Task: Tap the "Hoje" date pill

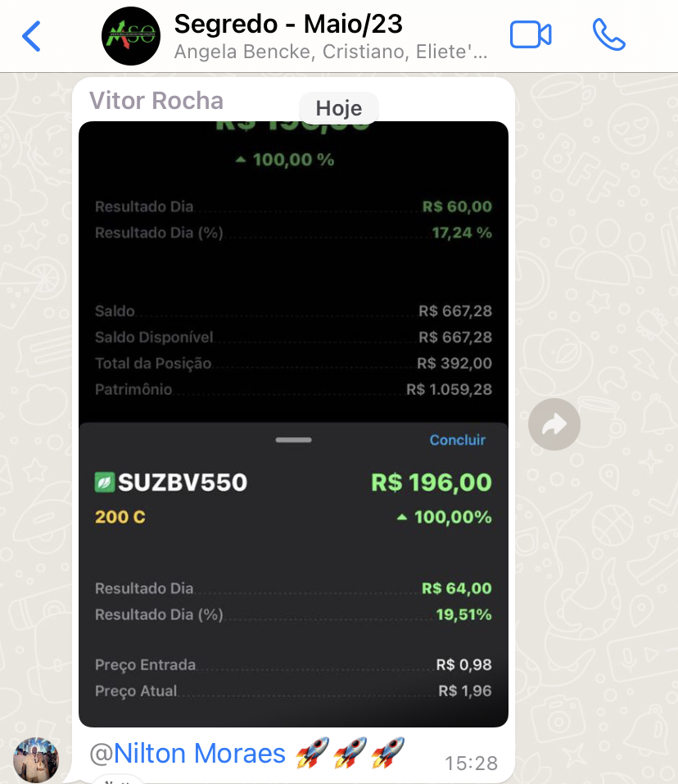Action: [x=338, y=108]
